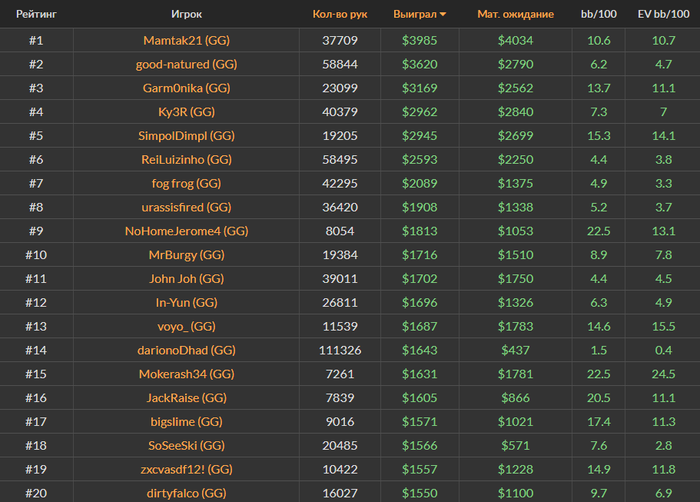This screenshot has width=700, height=502.
Task: Open John Joh (GG) profile
Action: click(x=186, y=279)
